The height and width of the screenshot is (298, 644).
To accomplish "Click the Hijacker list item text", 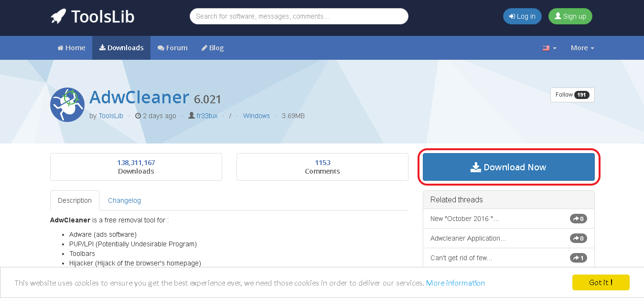I will (x=135, y=263).
